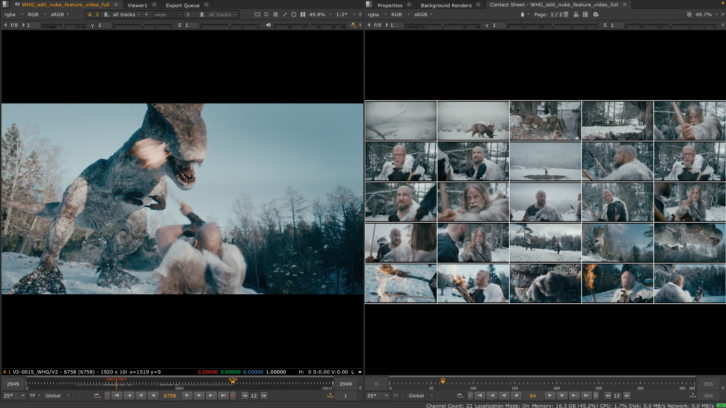Skip back 12 frames in left viewer
The width and height of the screenshot is (726, 408).
point(245,395)
